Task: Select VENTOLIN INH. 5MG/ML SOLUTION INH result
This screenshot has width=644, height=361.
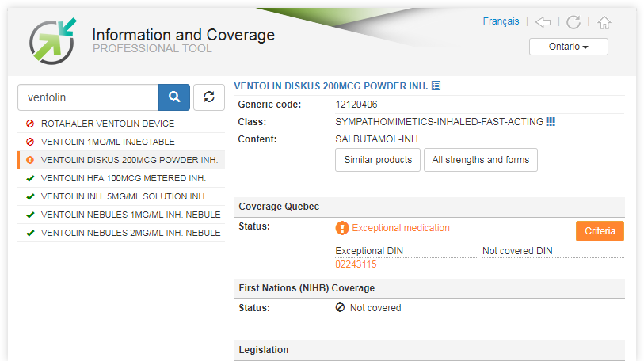Action: coord(121,196)
